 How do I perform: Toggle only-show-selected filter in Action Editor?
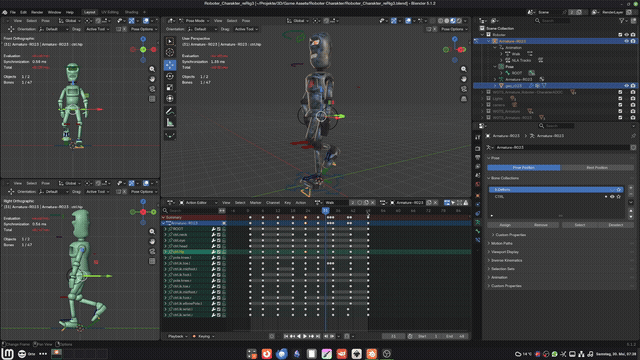[x=453, y=202]
